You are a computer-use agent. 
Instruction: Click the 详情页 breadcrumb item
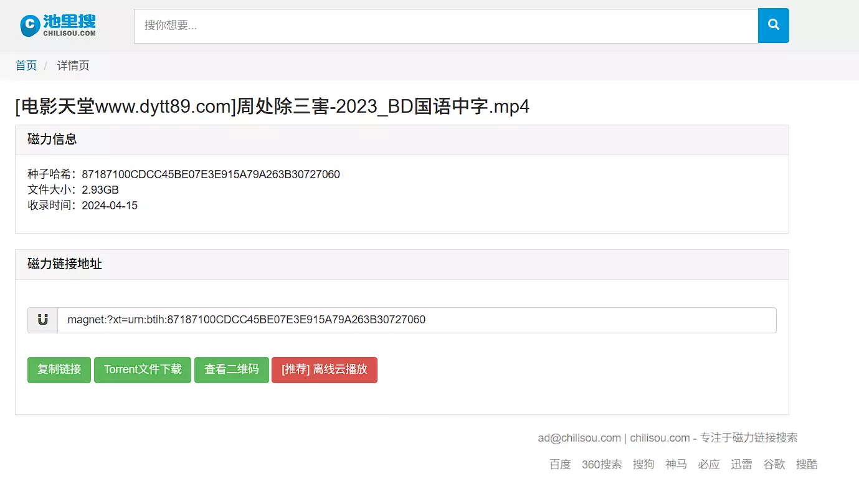(x=74, y=66)
